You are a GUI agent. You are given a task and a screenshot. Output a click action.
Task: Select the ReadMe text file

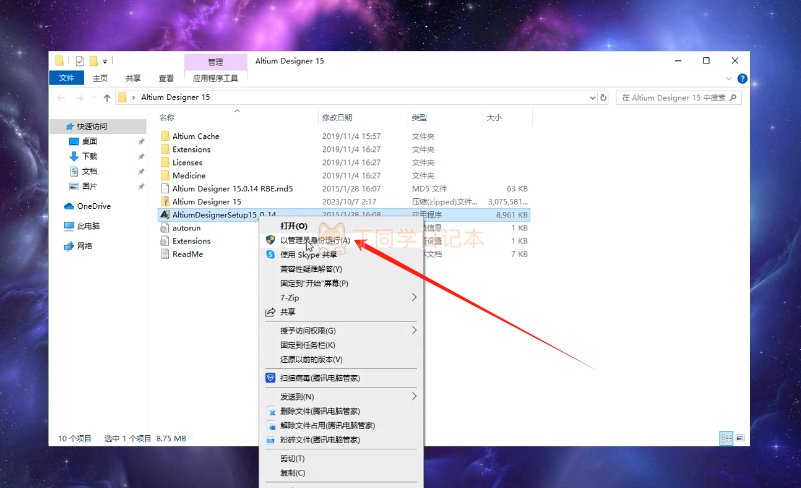(x=187, y=254)
